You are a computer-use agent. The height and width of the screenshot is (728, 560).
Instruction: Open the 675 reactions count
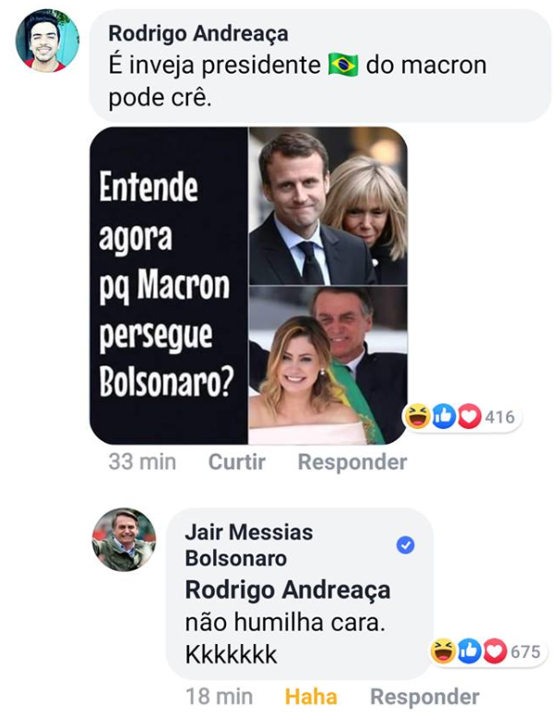point(525,652)
